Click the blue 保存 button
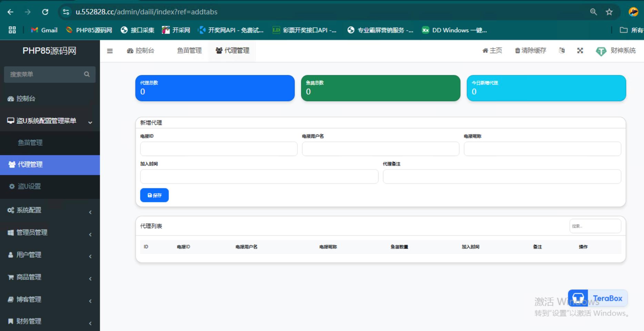This screenshot has width=644, height=331. click(154, 195)
